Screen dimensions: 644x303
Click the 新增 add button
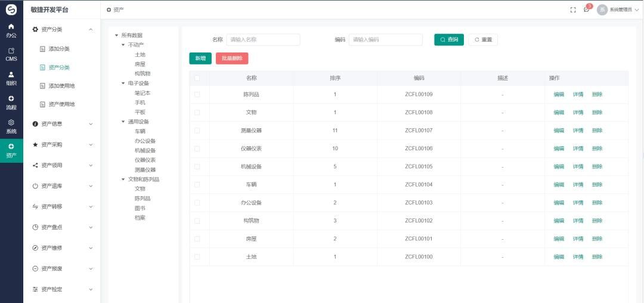point(200,58)
